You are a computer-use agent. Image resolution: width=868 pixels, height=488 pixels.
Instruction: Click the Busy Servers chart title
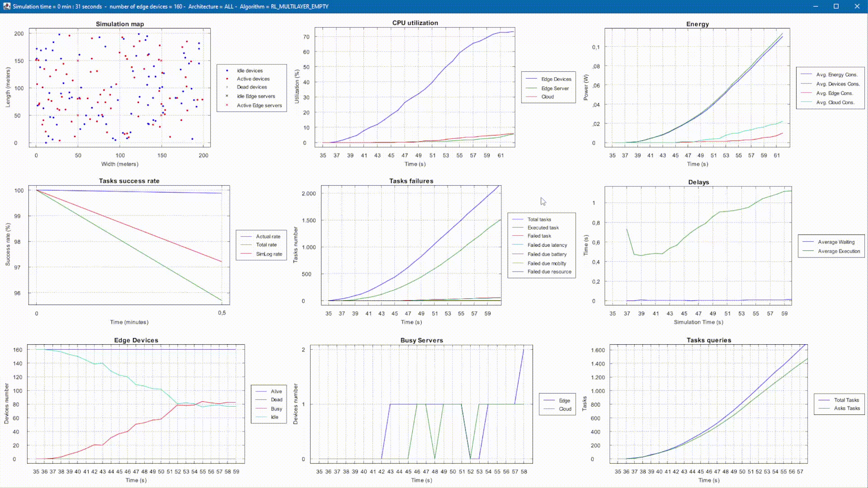[421, 340]
